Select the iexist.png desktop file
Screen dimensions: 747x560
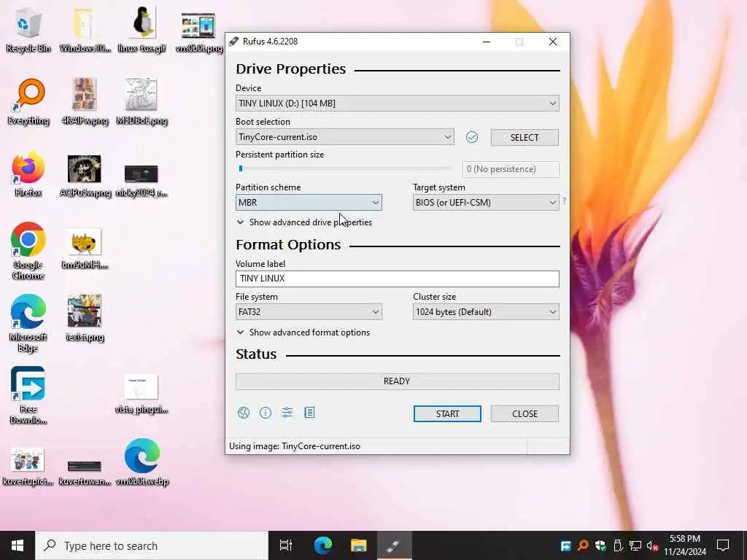click(x=85, y=318)
